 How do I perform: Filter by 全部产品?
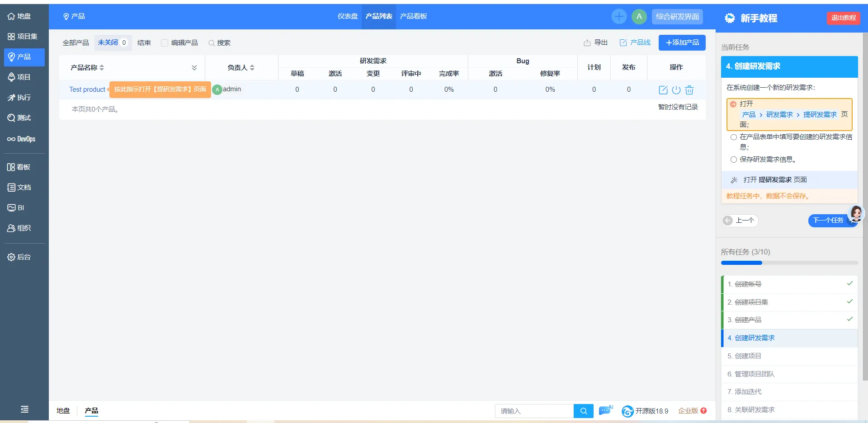click(x=76, y=43)
